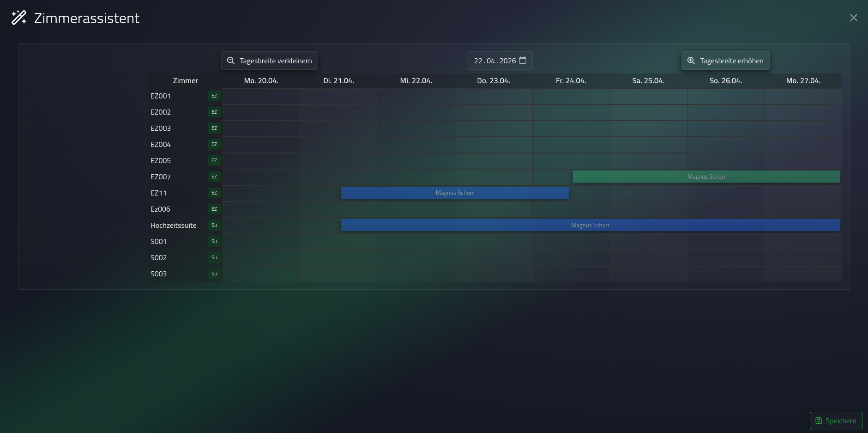Click the Zimmer column header
Viewport: 868px width, 433px height.
185,81
